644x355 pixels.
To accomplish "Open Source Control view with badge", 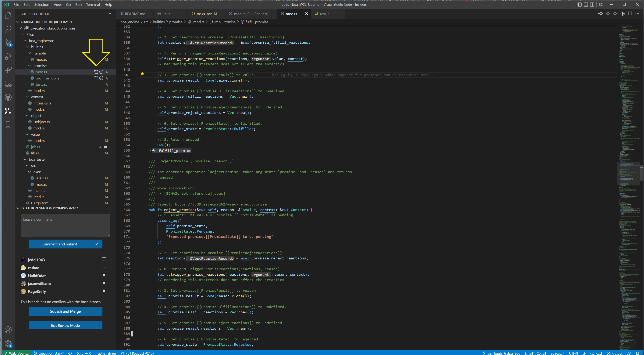I will coord(8,43).
